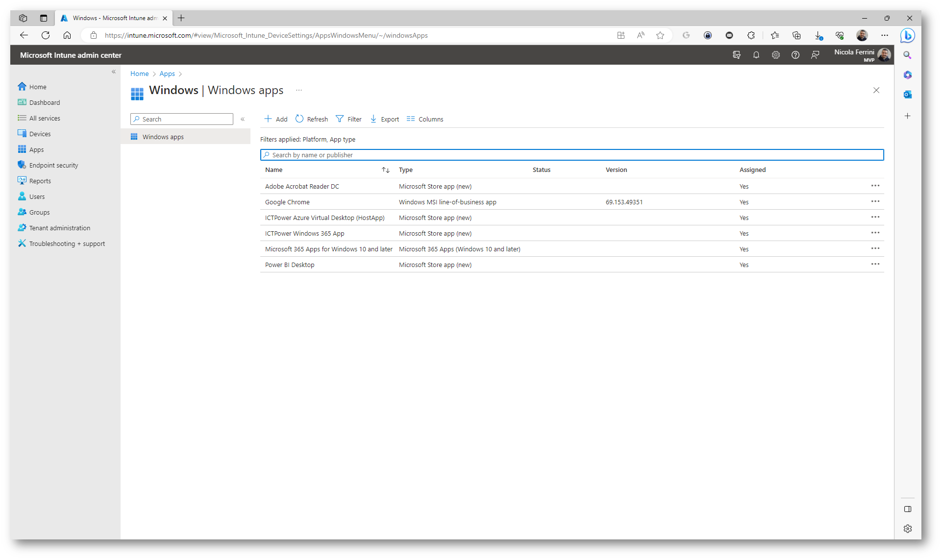Open more options for ICTPower Windows 365 App

coord(875,233)
